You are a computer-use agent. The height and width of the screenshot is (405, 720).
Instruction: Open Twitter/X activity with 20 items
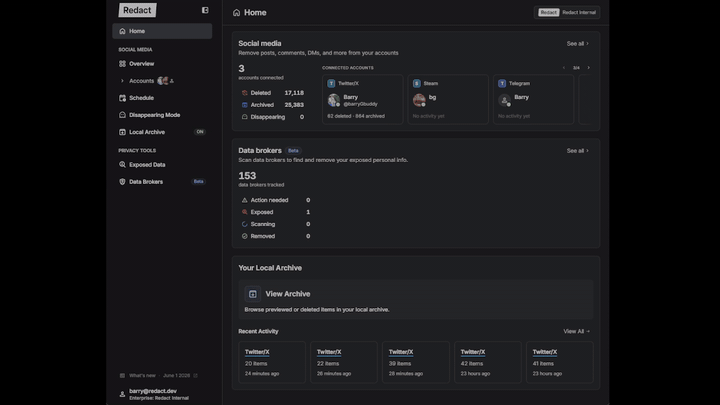point(272,362)
